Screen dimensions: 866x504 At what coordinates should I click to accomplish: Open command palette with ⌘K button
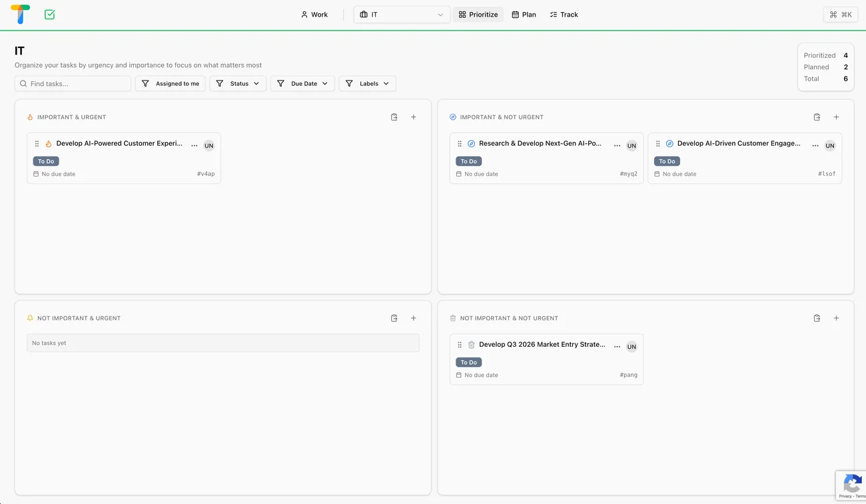pos(840,15)
